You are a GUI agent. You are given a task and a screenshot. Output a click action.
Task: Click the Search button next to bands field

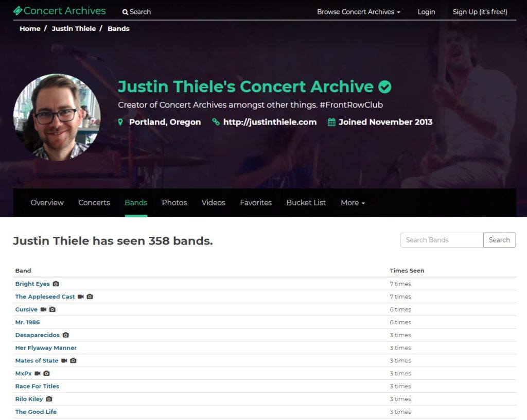click(499, 240)
